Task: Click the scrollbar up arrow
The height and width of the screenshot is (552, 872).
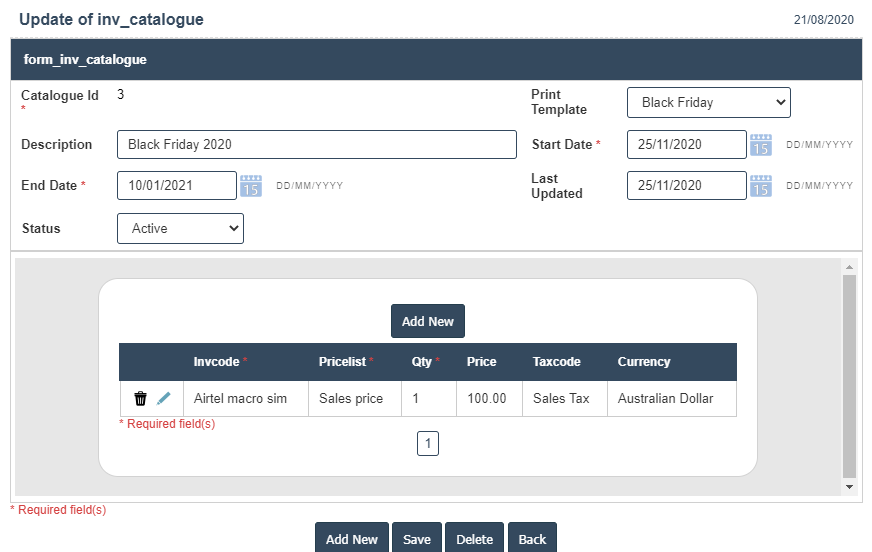Action: [850, 267]
